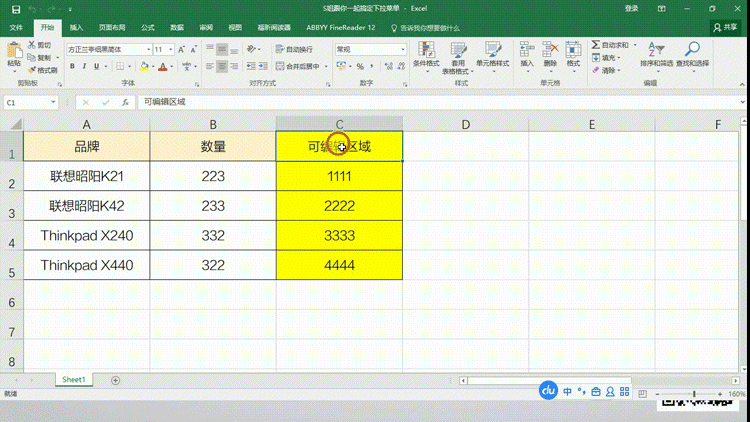Click the AutoSum sigma icon
Viewport: 750px width, 422px height.
tap(596, 44)
